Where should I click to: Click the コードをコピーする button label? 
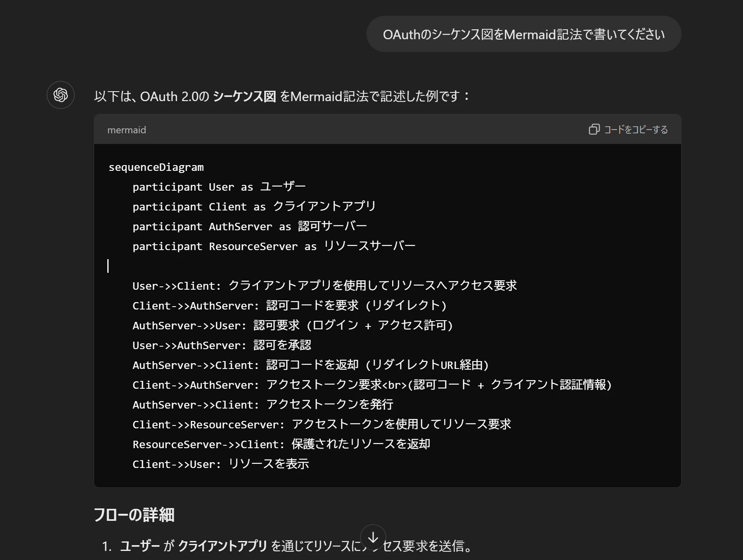coord(636,130)
